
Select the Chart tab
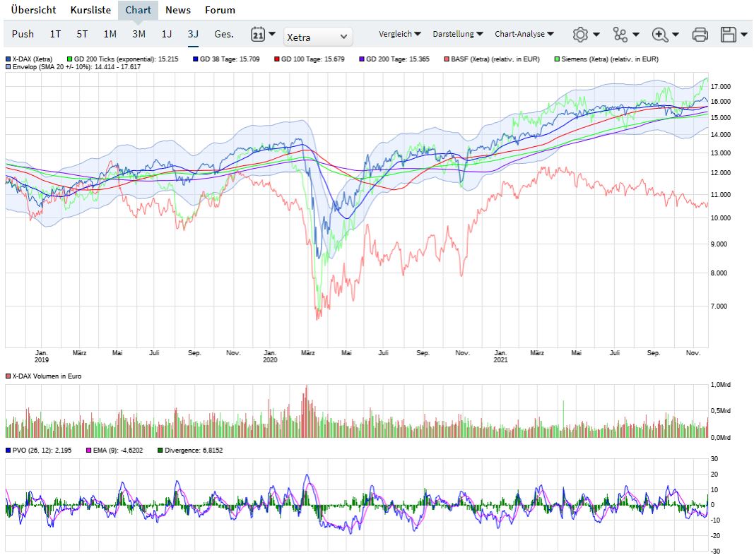coord(138,10)
